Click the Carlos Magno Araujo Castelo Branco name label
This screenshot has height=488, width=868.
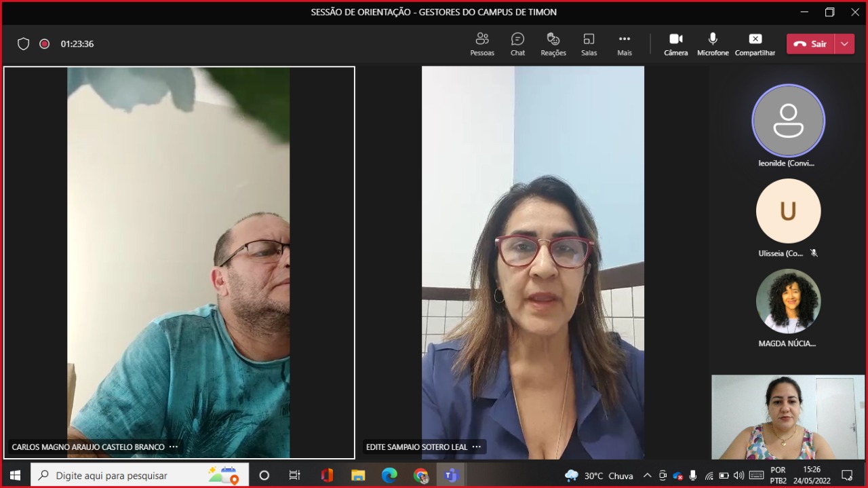[x=88, y=447]
